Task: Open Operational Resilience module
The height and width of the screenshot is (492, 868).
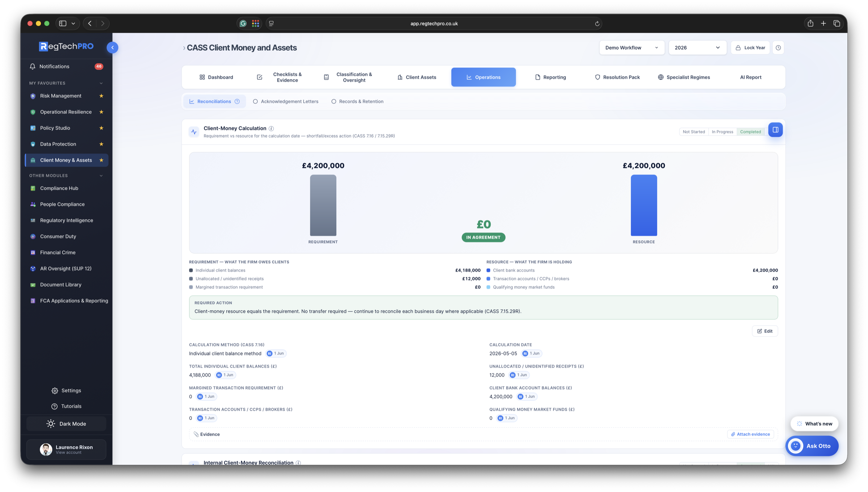Action: (66, 112)
